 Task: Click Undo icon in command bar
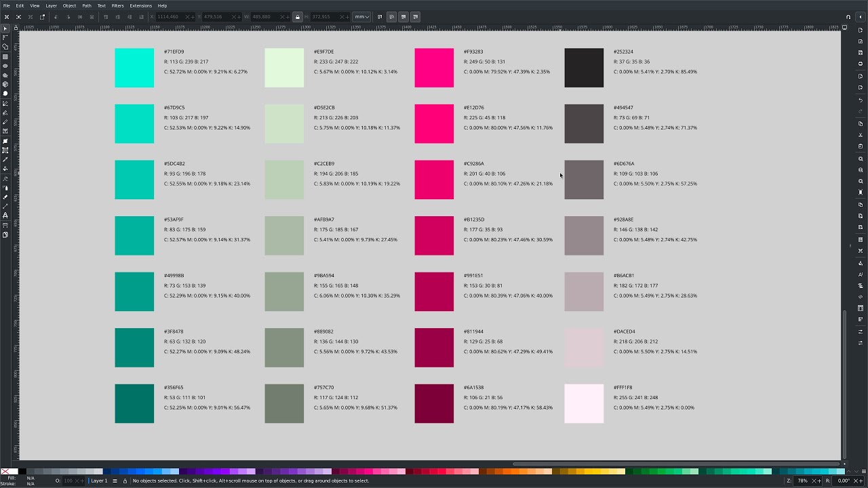[861, 100]
